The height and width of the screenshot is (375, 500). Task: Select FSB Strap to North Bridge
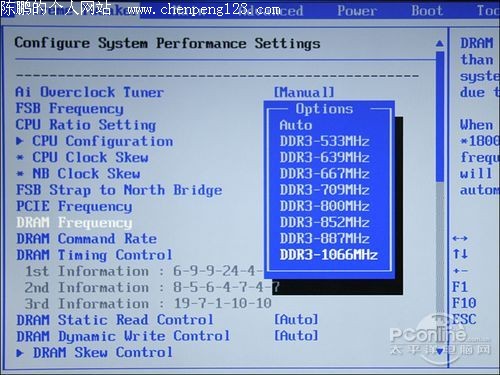point(119,190)
